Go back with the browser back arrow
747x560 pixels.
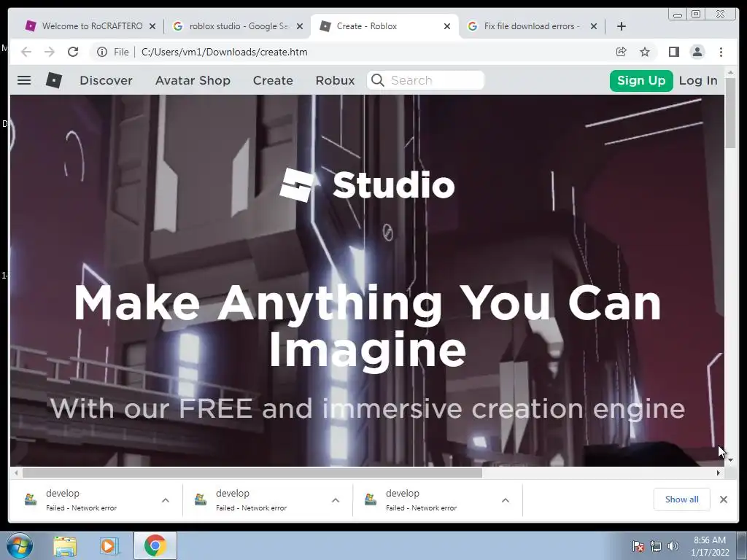coord(26,52)
